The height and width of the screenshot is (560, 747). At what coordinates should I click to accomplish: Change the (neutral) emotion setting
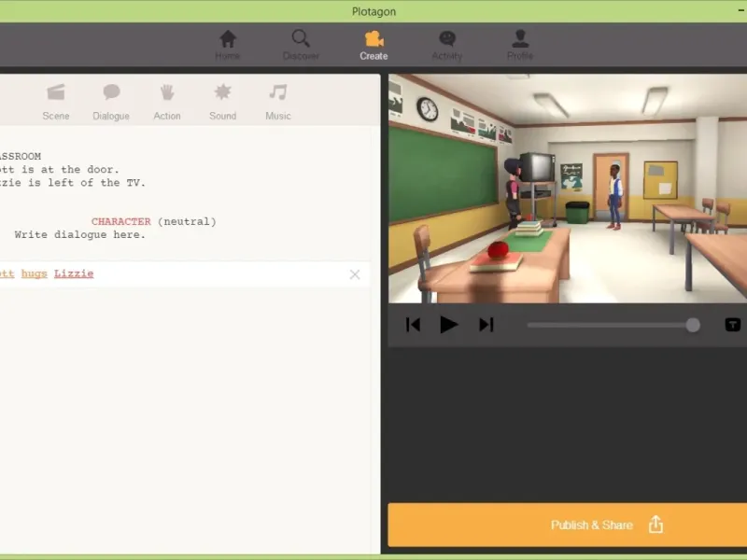(187, 221)
